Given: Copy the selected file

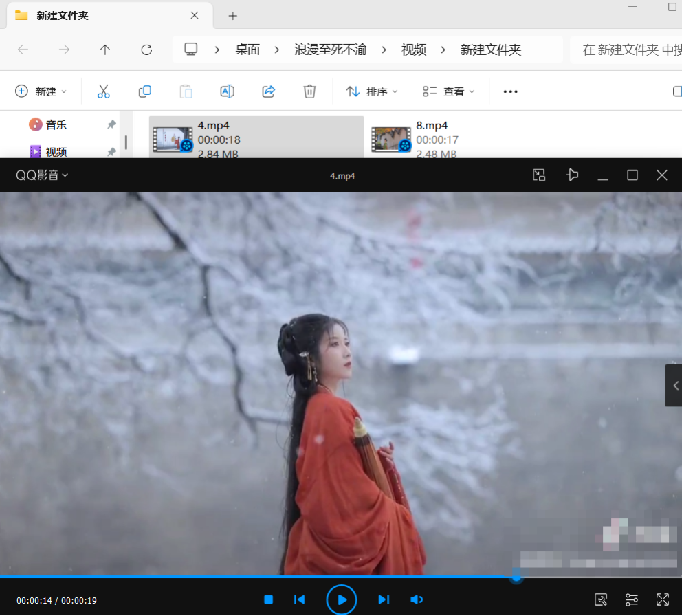Looking at the screenshot, I should point(145,91).
